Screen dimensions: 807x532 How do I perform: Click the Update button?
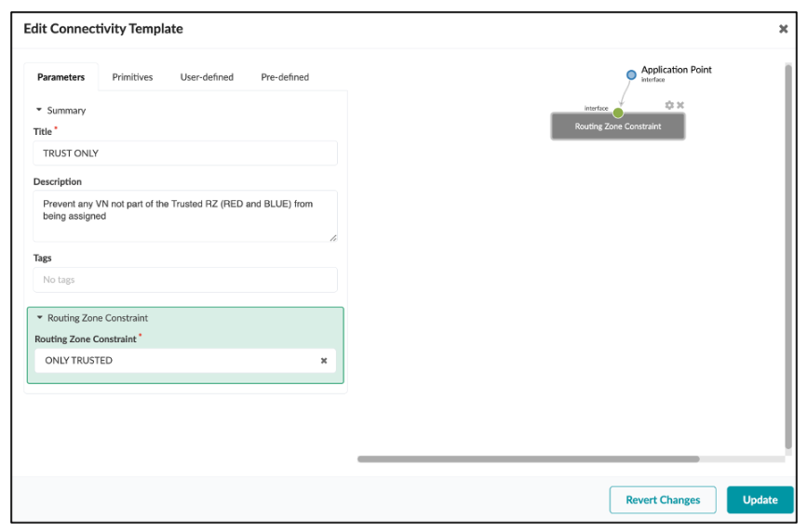point(760,499)
